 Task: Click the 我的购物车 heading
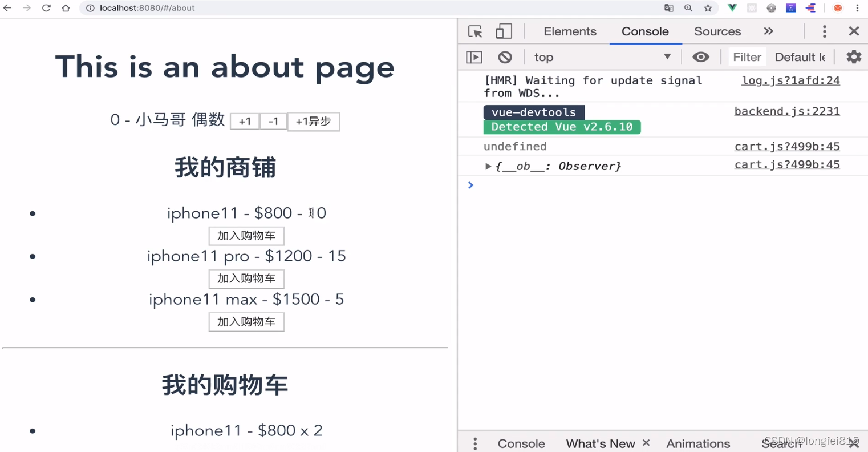225,385
